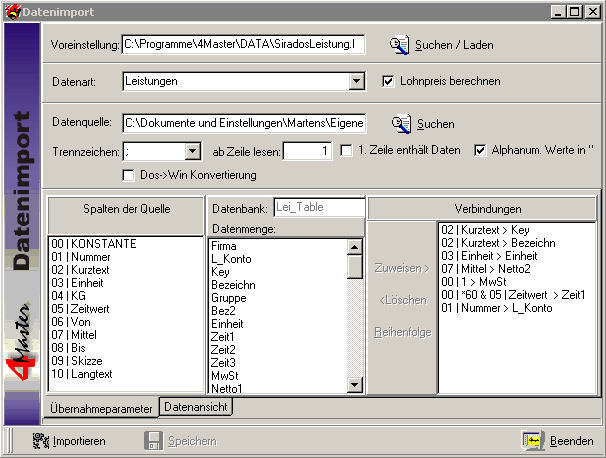Click the Suchen / Laden binoculars icon

[400, 45]
